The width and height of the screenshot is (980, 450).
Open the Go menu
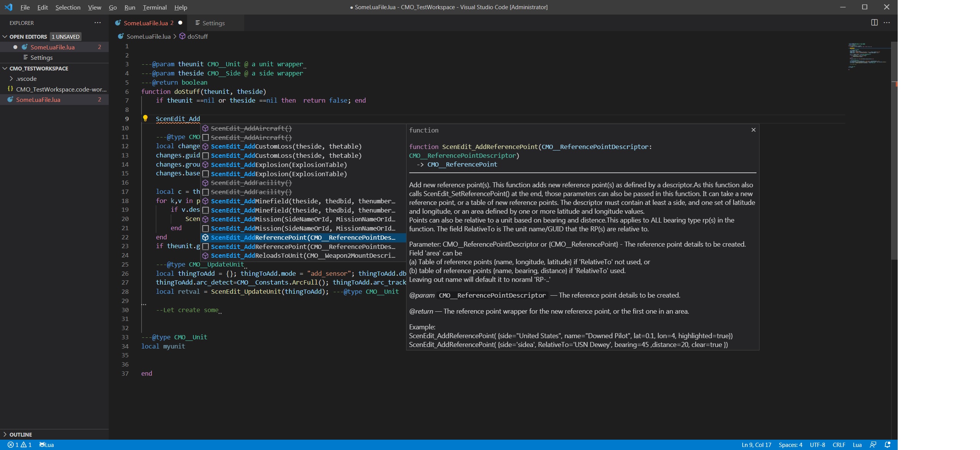click(113, 7)
